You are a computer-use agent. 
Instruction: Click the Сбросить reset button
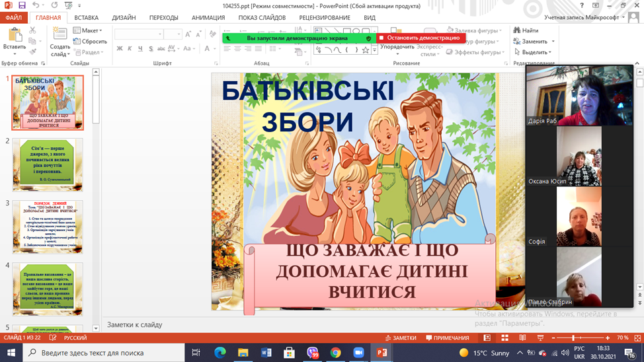tap(90, 42)
